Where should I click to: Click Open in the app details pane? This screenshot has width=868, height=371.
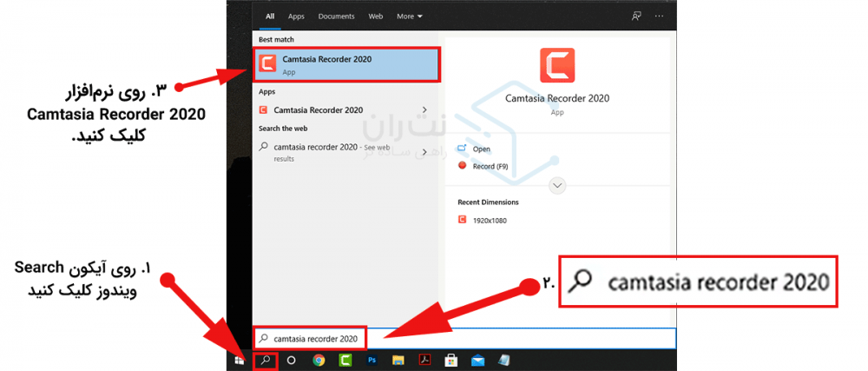point(481,149)
